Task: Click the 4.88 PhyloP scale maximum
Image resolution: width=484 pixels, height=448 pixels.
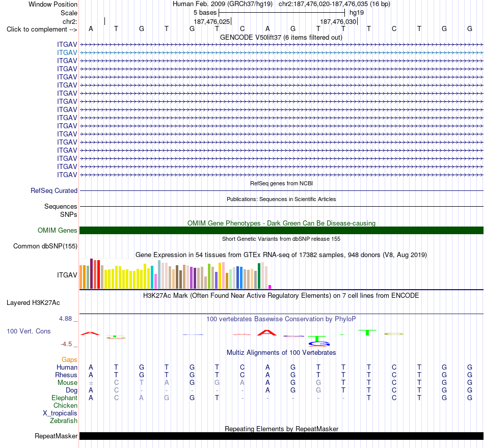Action: click(65, 318)
